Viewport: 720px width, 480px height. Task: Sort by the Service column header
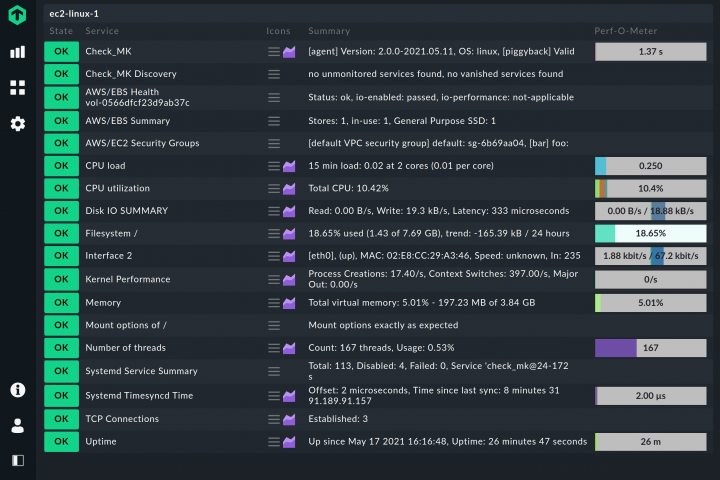click(x=102, y=31)
